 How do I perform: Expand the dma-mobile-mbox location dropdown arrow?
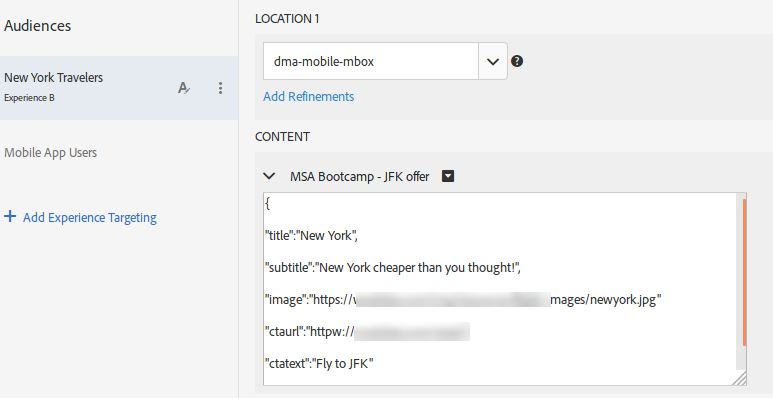point(493,61)
